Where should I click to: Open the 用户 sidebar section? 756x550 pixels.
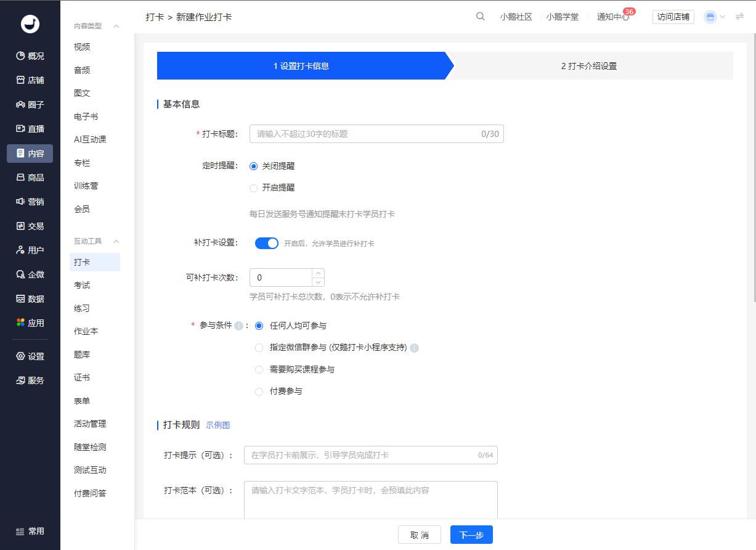click(29, 250)
